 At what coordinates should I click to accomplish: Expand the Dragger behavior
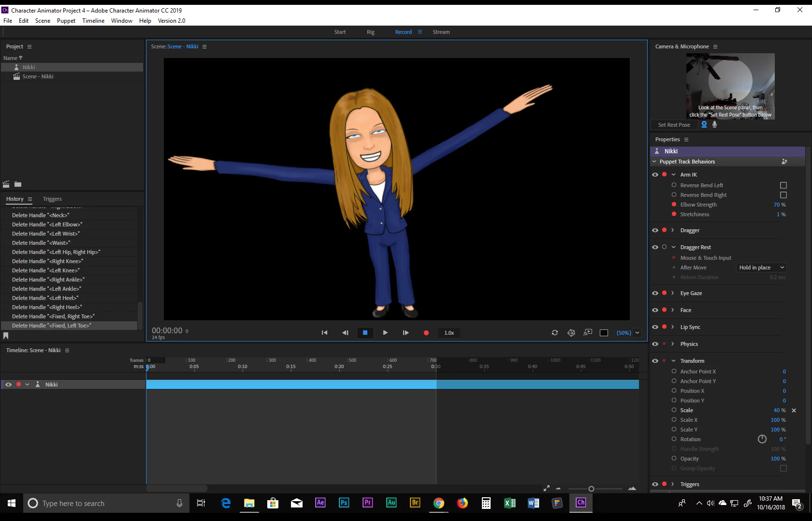[672, 230]
